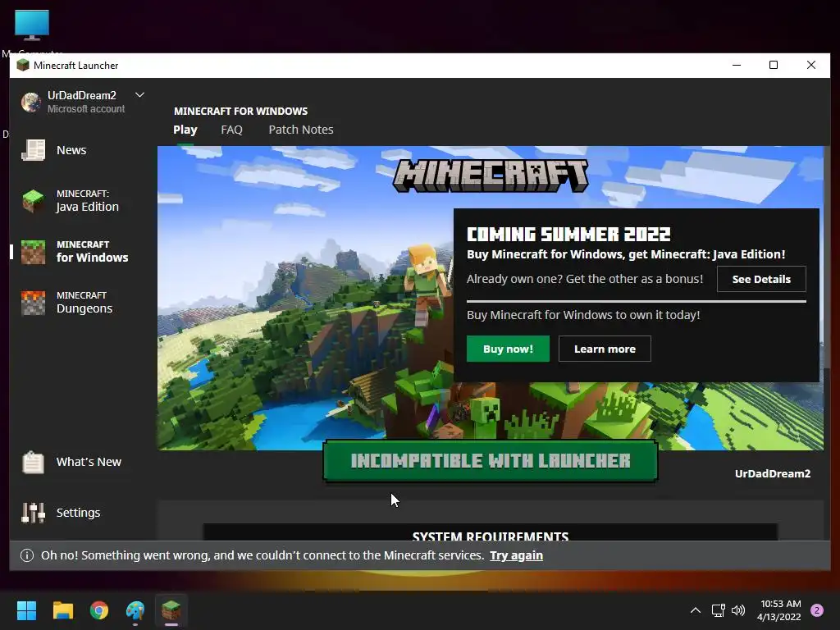The height and width of the screenshot is (630, 840).
Task: Click the UrDadDream2 account avatar
Action: click(x=31, y=101)
